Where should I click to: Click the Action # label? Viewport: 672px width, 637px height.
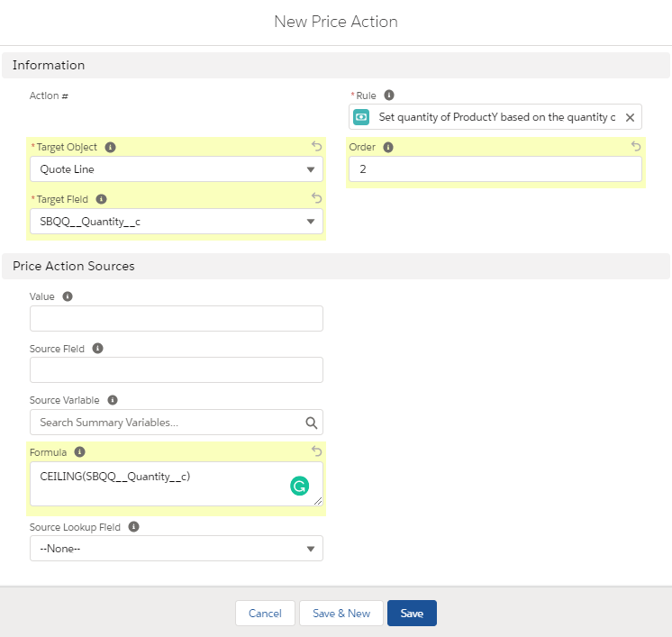coord(49,96)
